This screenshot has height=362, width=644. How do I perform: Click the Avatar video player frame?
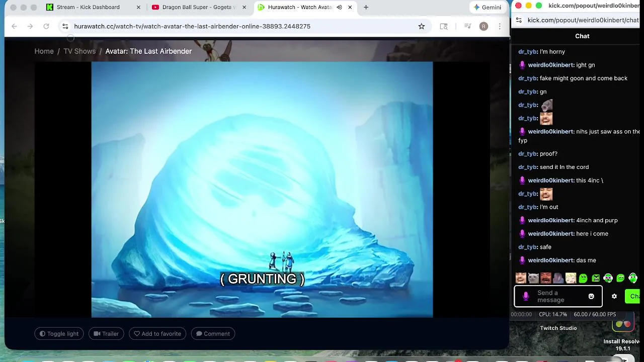tap(262, 190)
